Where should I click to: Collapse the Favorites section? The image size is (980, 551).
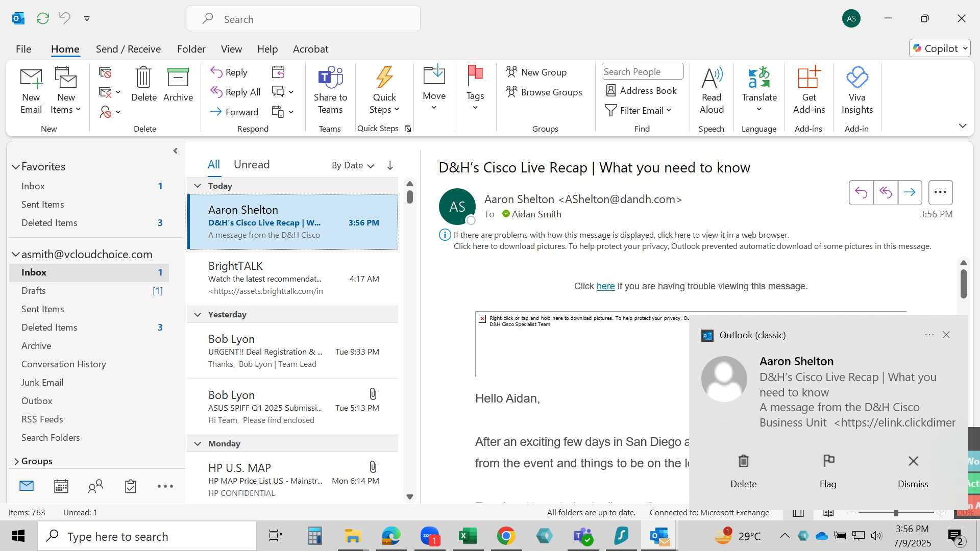(x=16, y=167)
